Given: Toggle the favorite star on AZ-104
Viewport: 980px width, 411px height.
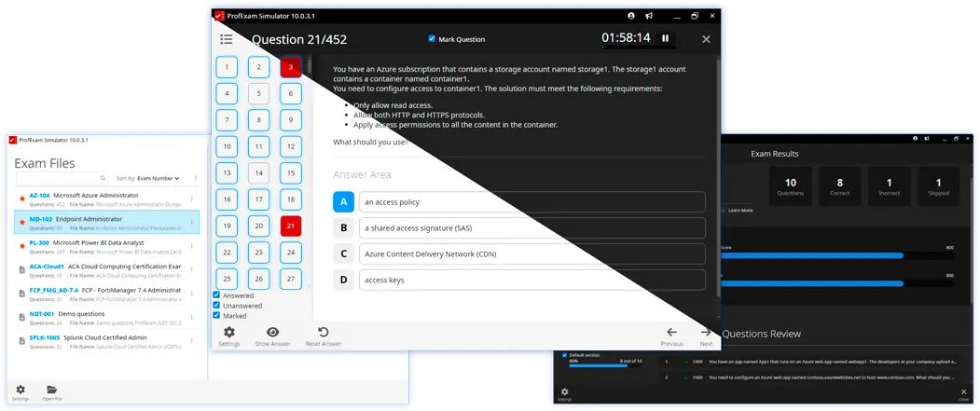Looking at the screenshot, I should point(21,199).
